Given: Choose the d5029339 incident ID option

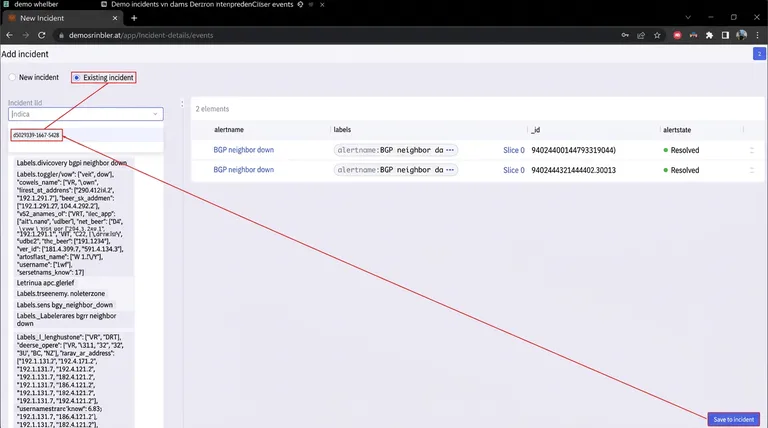Looking at the screenshot, I should 36,135.
